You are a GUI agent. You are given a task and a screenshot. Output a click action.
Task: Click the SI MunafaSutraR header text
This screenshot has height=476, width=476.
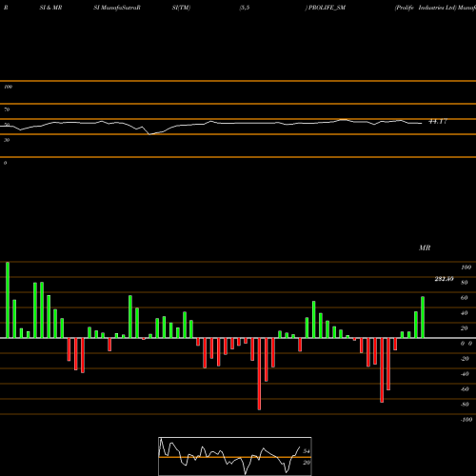[117, 8]
